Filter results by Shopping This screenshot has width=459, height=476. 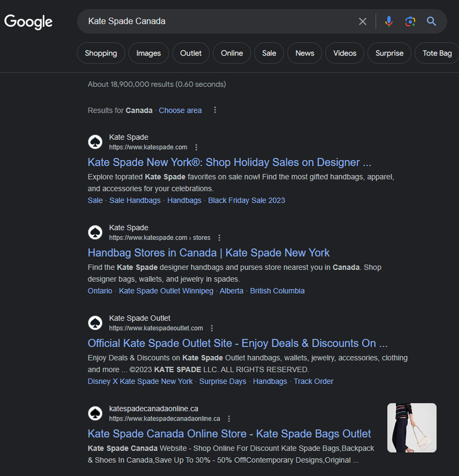101,53
